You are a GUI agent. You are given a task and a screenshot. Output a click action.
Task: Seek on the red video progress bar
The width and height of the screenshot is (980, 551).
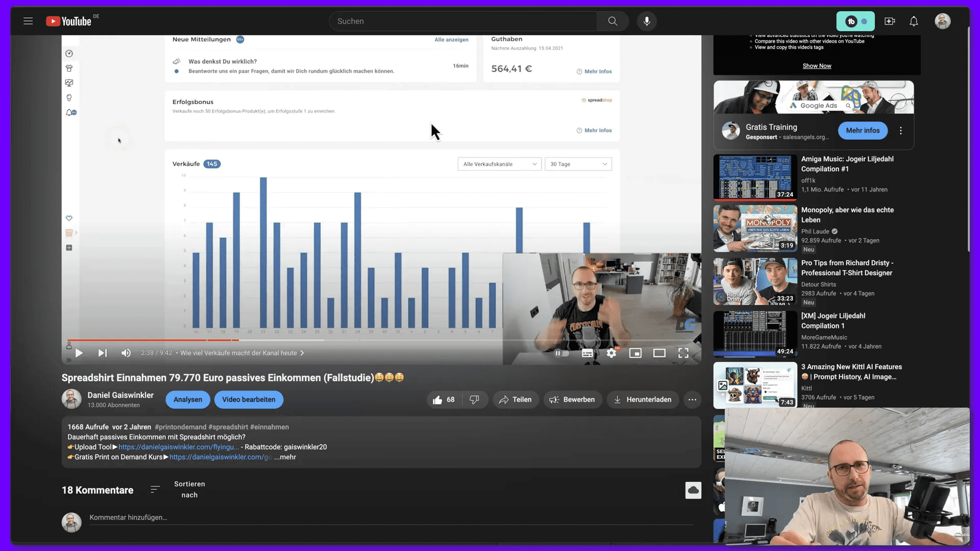pyautogui.click(x=153, y=340)
